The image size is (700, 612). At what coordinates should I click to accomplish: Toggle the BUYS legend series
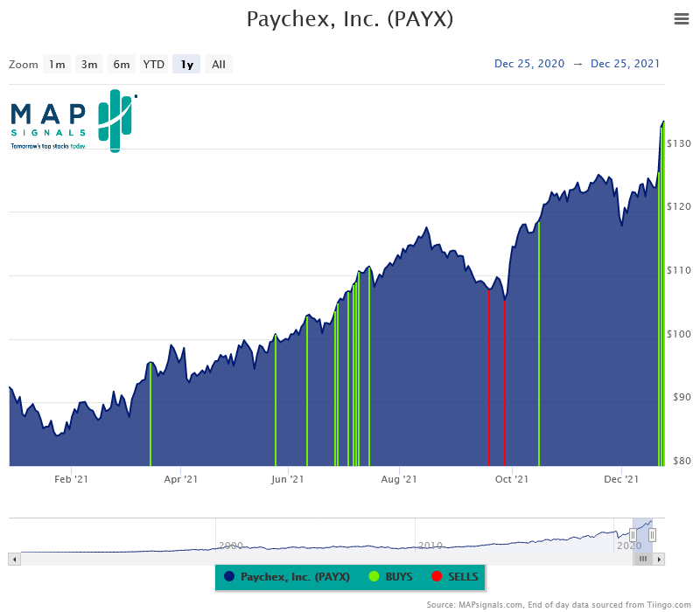[x=391, y=577]
